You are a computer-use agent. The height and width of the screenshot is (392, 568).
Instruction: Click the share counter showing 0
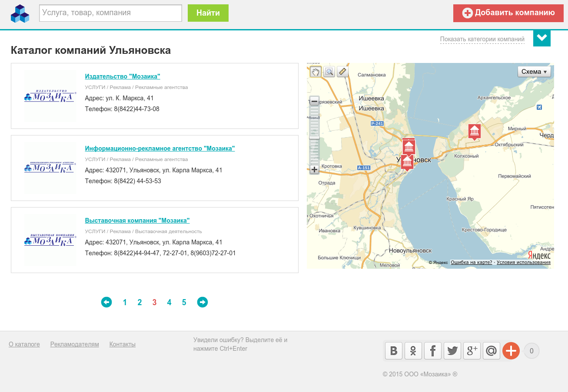coord(531,351)
